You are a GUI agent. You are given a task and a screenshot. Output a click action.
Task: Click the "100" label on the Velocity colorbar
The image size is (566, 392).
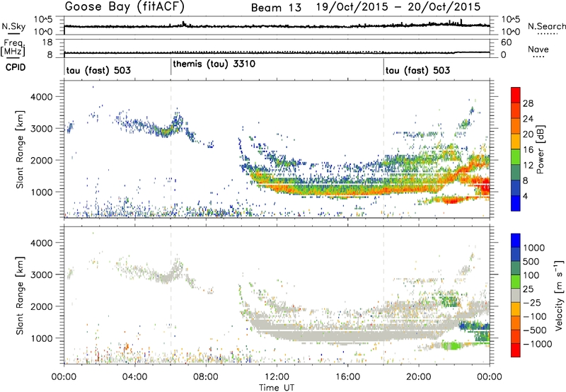pos(531,275)
